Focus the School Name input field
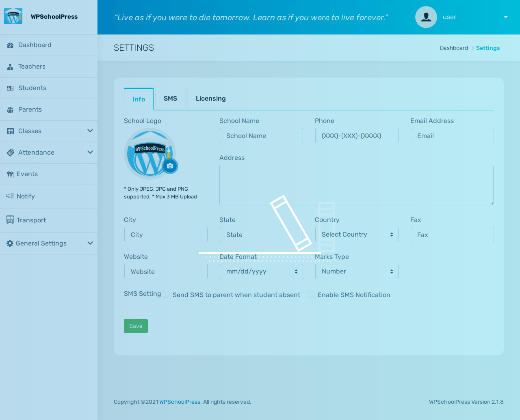Viewport: 520px width, 420px height. point(261,136)
